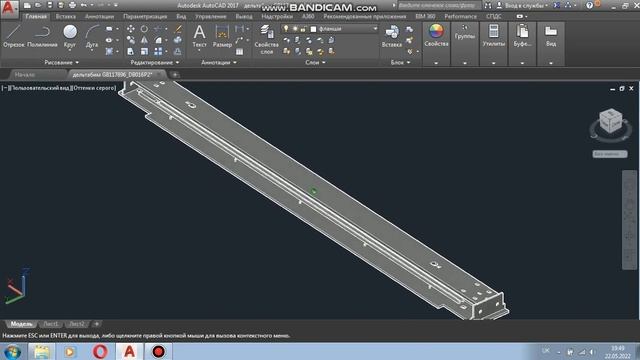
Task: Select the Полилиния (Polyline) tool
Action: pos(42,36)
